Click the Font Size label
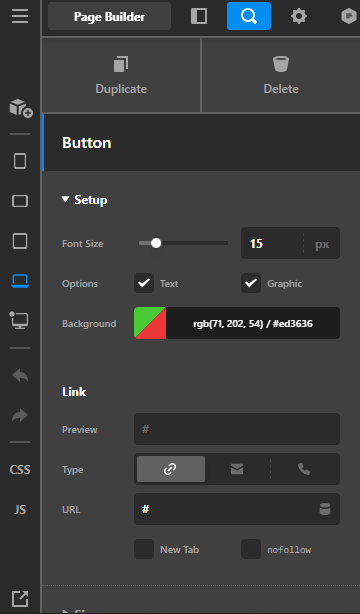This screenshot has height=614, width=360. [x=83, y=244]
